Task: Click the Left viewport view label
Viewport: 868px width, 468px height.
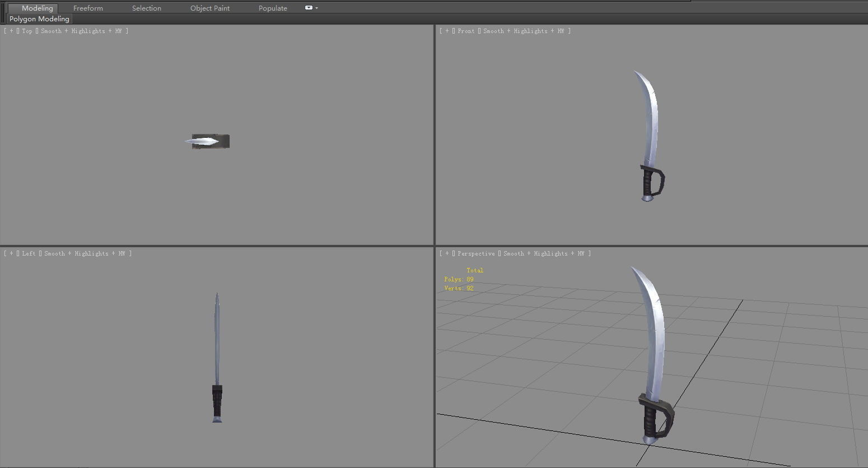Action: pos(29,254)
